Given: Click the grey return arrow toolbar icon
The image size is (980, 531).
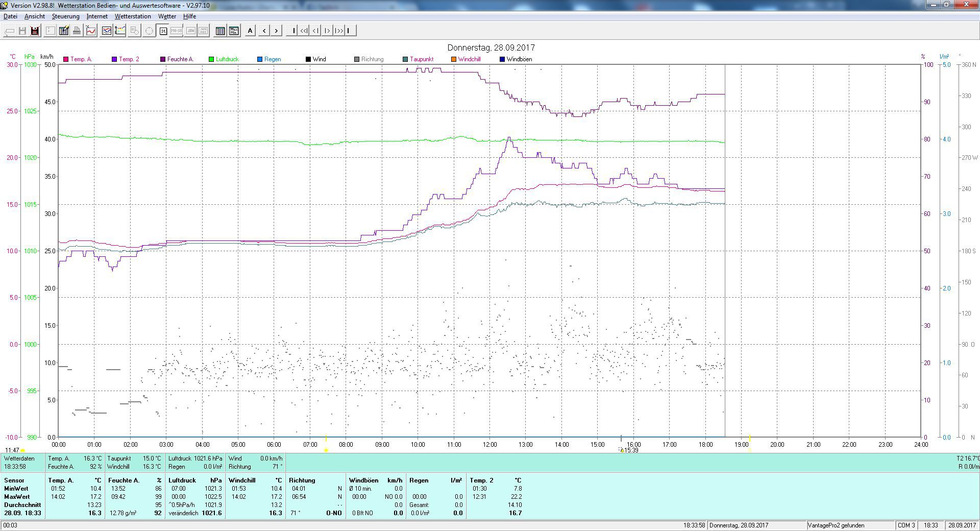Looking at the screenshot, I should (x=9, y=31).
